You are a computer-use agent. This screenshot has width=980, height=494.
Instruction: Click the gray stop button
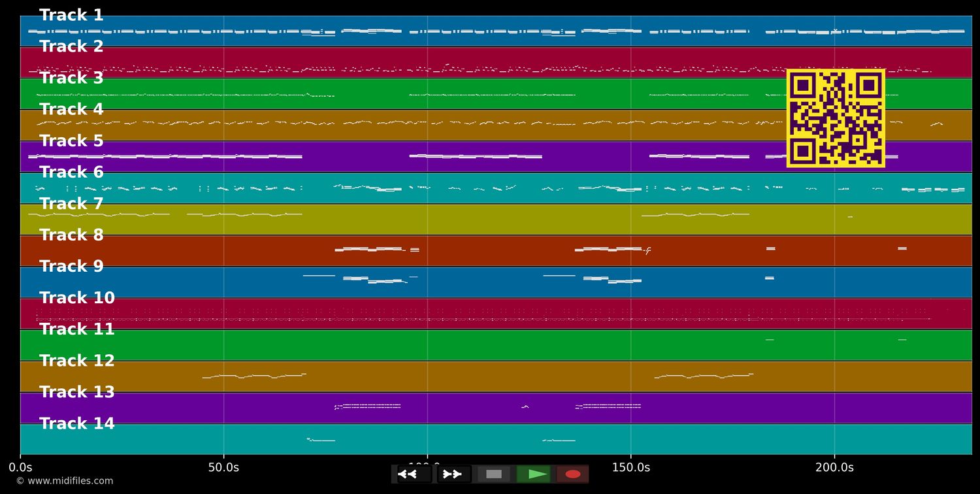[494, 474]
